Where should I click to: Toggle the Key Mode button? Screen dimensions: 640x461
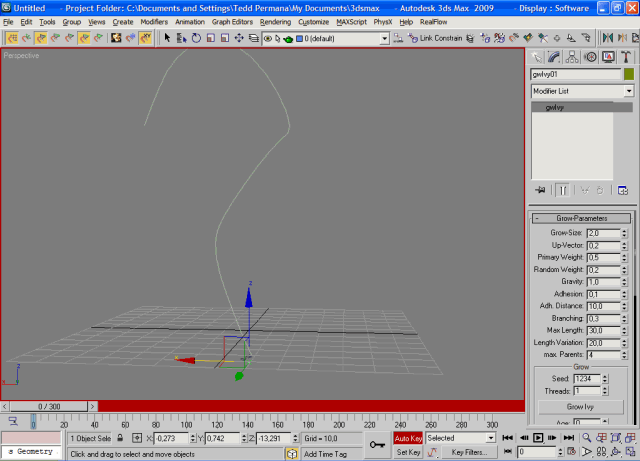[507, 452]
